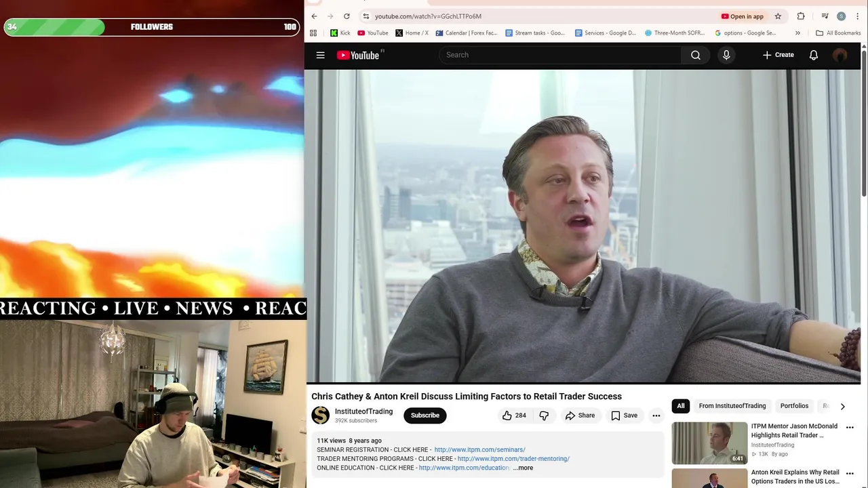Click the Share button
868x488 pixels.
tap(580, 415)
